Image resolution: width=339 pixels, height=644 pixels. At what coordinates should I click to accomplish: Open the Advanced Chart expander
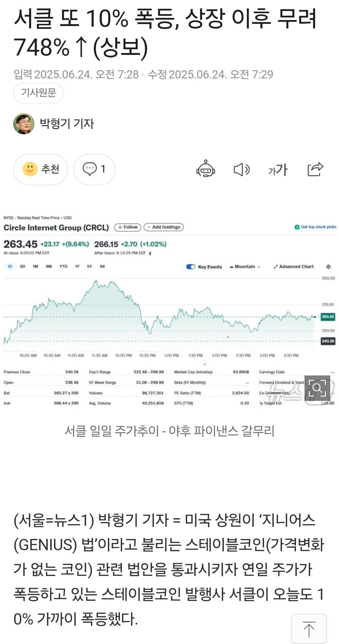pos(293,267)
